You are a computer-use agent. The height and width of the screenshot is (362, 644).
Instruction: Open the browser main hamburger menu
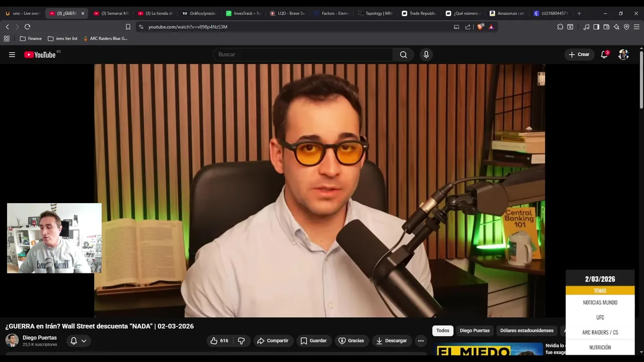click(x=636, y=27)
